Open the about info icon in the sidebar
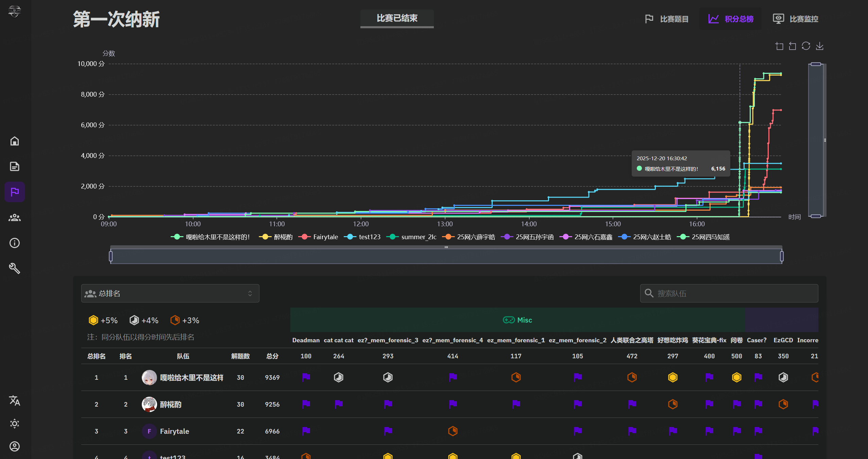868x459 pixels. click(15, 243)
